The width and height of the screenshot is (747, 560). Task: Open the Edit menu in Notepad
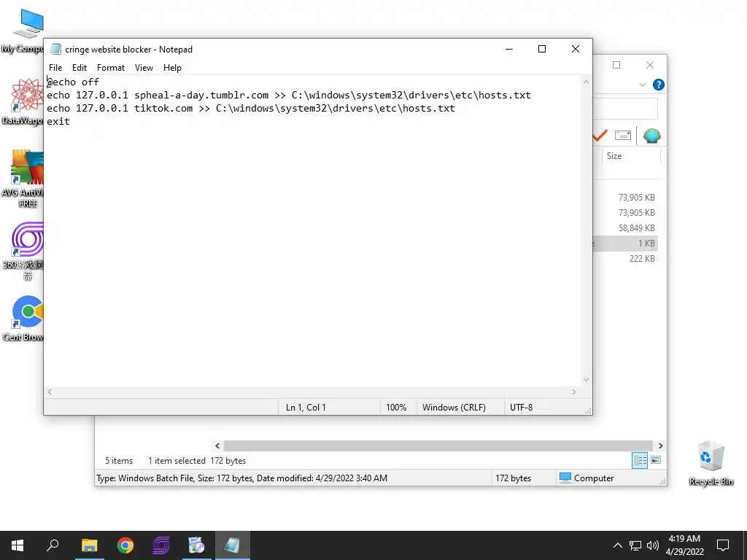(79, 68)
